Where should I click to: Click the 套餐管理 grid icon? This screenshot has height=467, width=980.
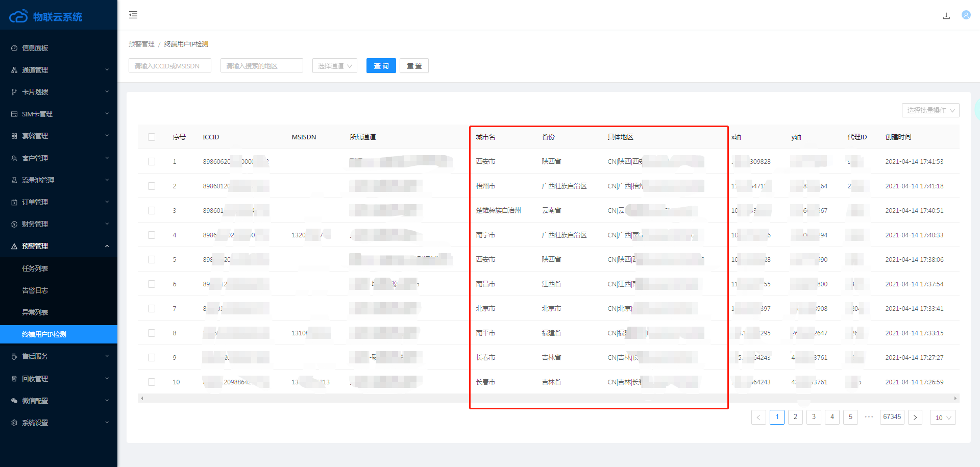coord(14,136)
